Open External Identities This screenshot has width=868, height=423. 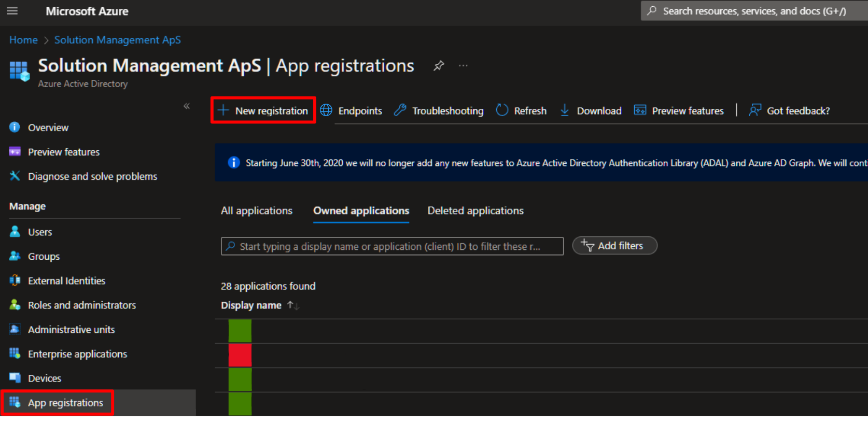click(x=66, y=280)
